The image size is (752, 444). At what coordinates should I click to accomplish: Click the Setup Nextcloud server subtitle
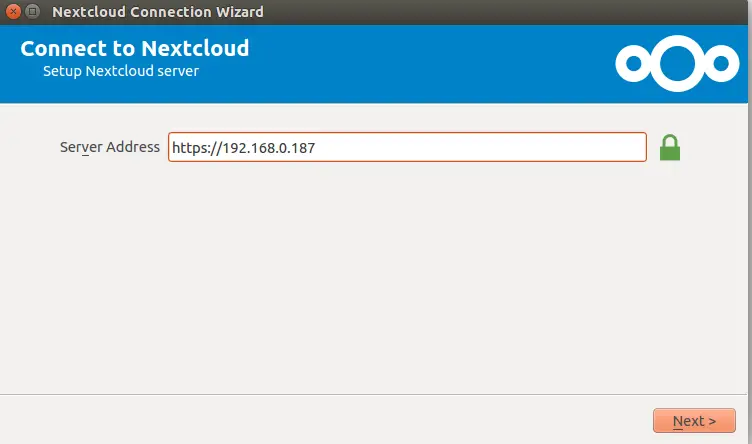click(121, 71)
